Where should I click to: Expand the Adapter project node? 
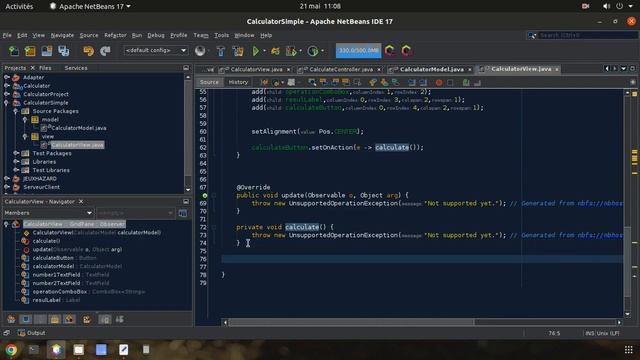(7, 77)
